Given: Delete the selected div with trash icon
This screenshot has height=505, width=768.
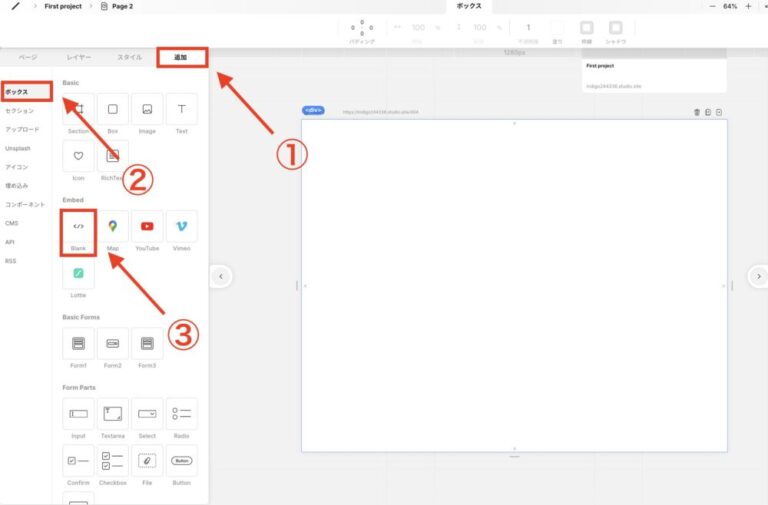Looking at the screenshot, I should [697, 112].
